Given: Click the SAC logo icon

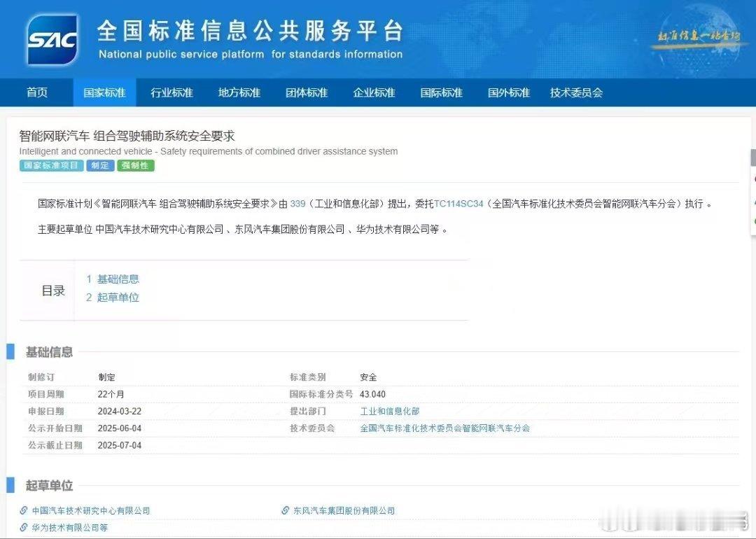Looking at the screenshot, I should coord(52,39).
